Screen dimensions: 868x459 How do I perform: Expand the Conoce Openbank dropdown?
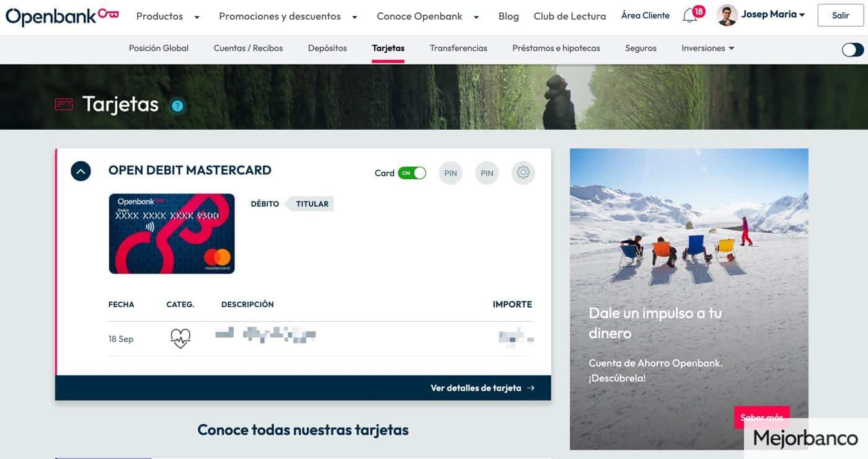(428, 17)
